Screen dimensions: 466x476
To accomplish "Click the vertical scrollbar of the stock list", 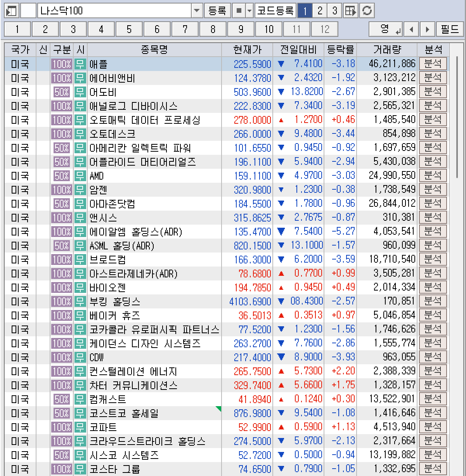I will 457,116.
